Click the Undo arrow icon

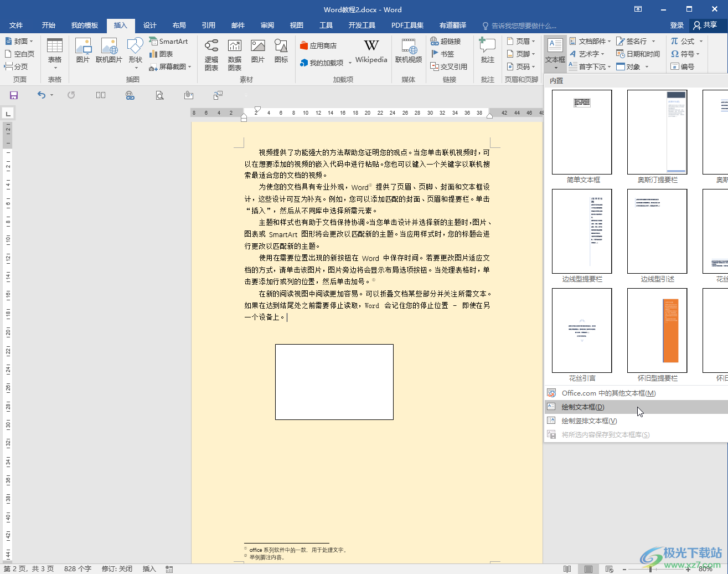42,95
